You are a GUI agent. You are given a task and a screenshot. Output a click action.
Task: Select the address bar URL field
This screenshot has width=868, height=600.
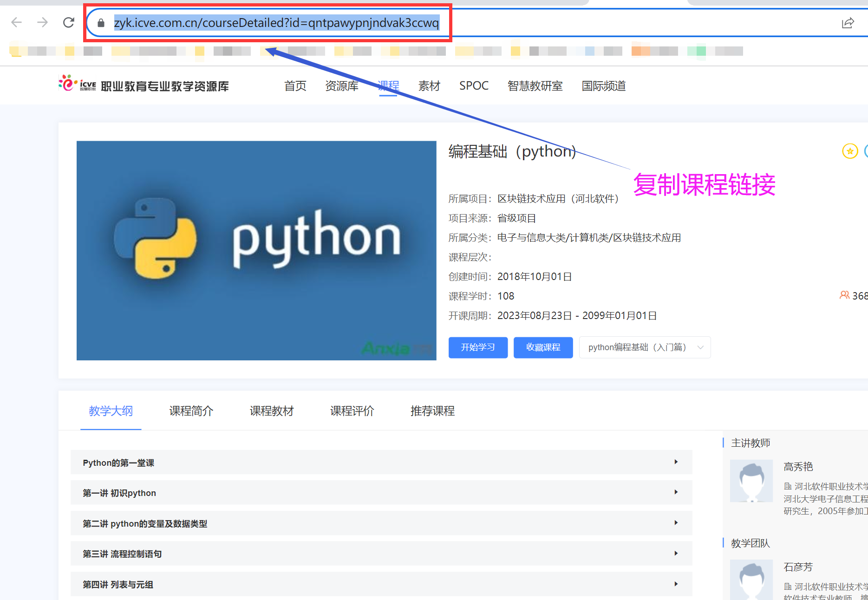point(276,23)
